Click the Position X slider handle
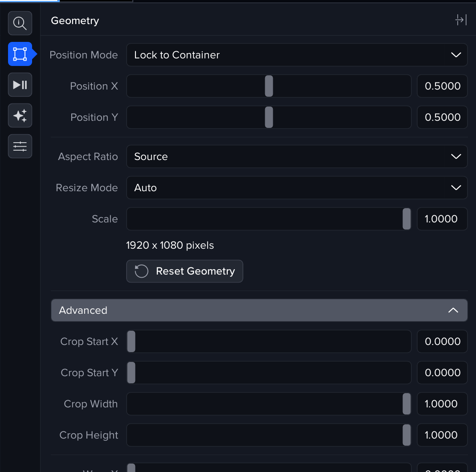Image resolution: width=476 pixels, height=472 pixels. coord(269,86)
